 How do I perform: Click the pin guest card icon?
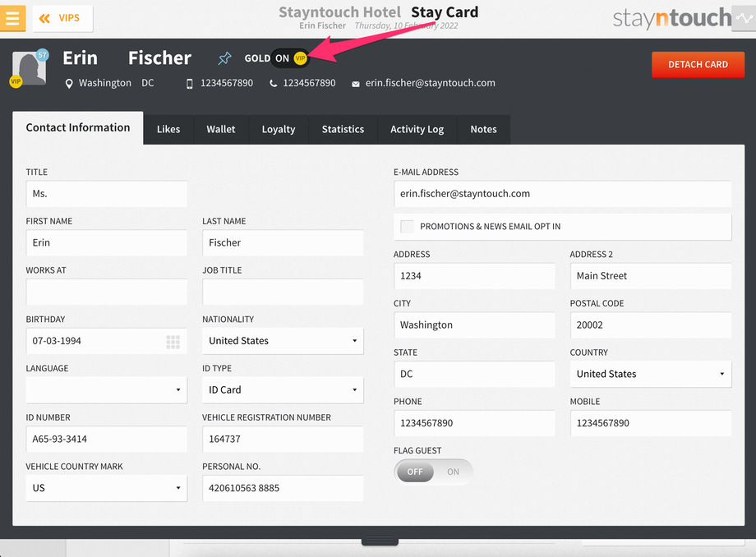(224, 58)
